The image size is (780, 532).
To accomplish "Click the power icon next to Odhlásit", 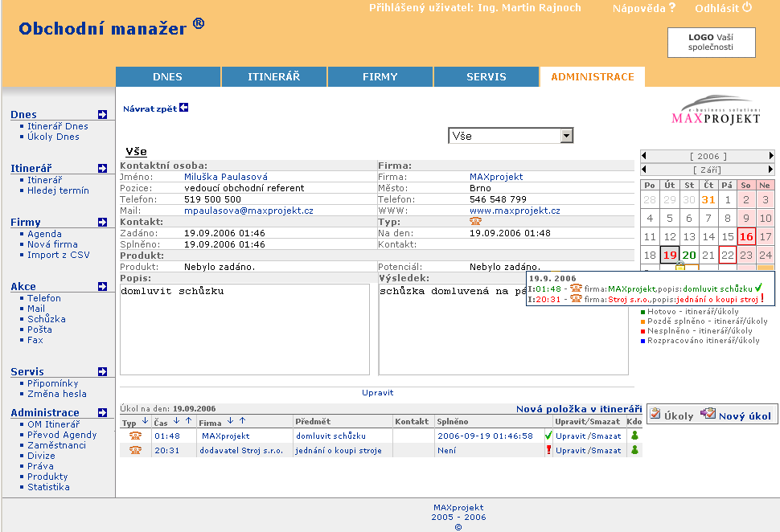I will (747, 7).
